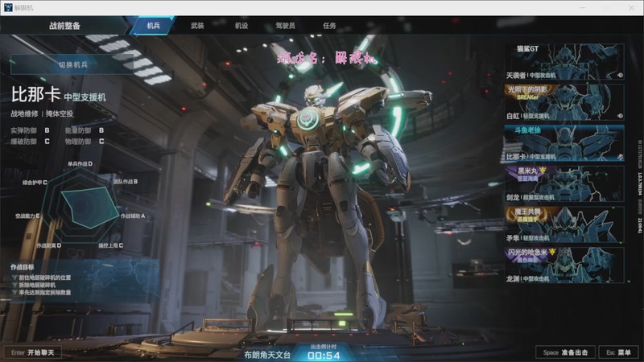Click radar label 单兵作战 D
The width and height of the screenshot is (644, 362).
[x=80, y=164]
